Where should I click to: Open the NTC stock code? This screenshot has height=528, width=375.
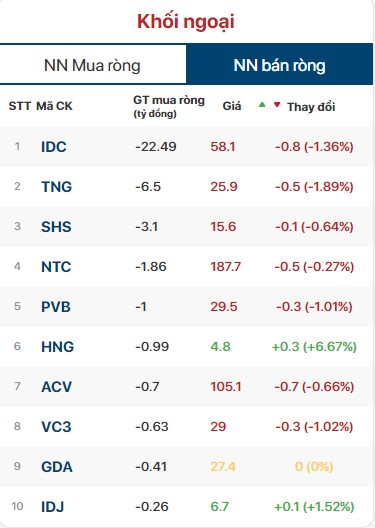pyautogui.click(x=56, y=267)
